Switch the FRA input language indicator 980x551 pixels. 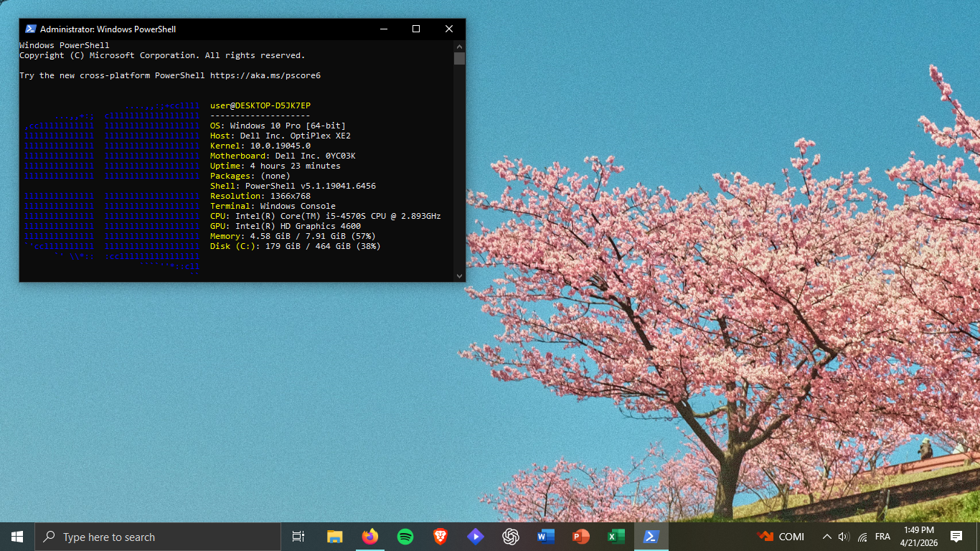[x=882, y=537]
